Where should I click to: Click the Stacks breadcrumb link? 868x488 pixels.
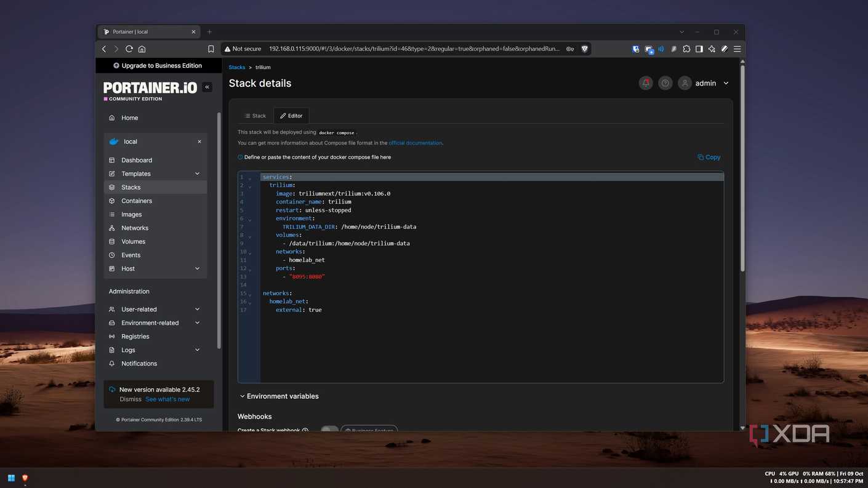[x=237, y=68]
